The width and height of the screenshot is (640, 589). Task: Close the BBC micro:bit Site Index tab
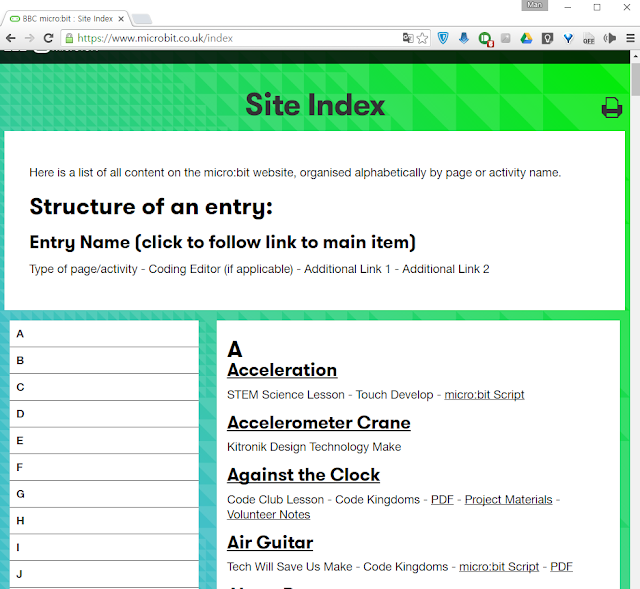121,19
